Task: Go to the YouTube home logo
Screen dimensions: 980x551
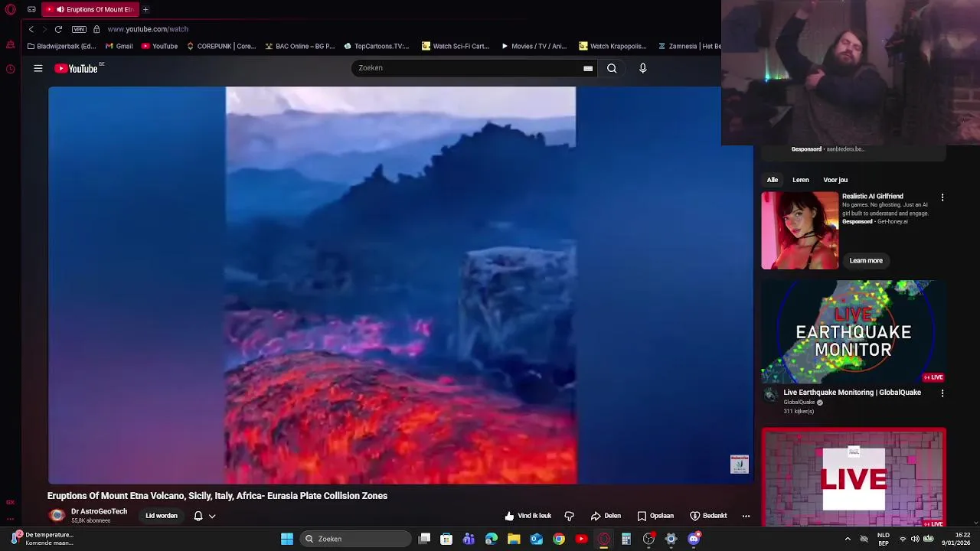Action: coord(77,68)
